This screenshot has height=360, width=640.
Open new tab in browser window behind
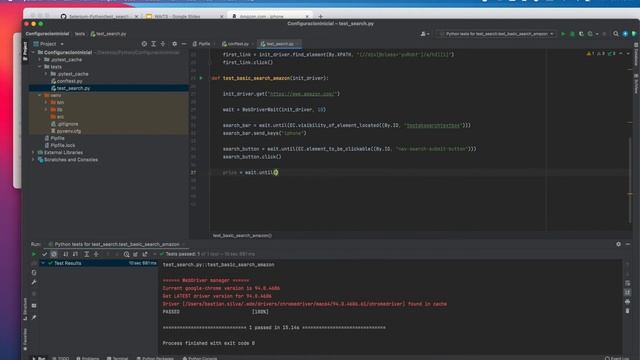(320, 16)
